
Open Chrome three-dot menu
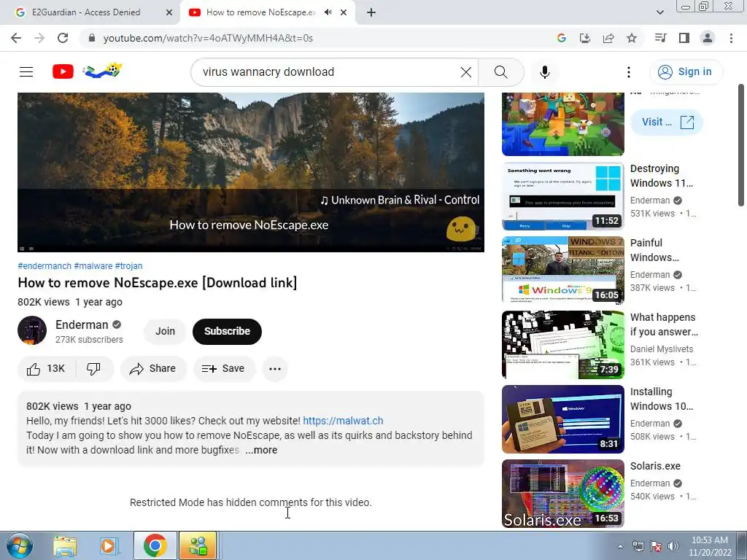(x=731, y=38)
